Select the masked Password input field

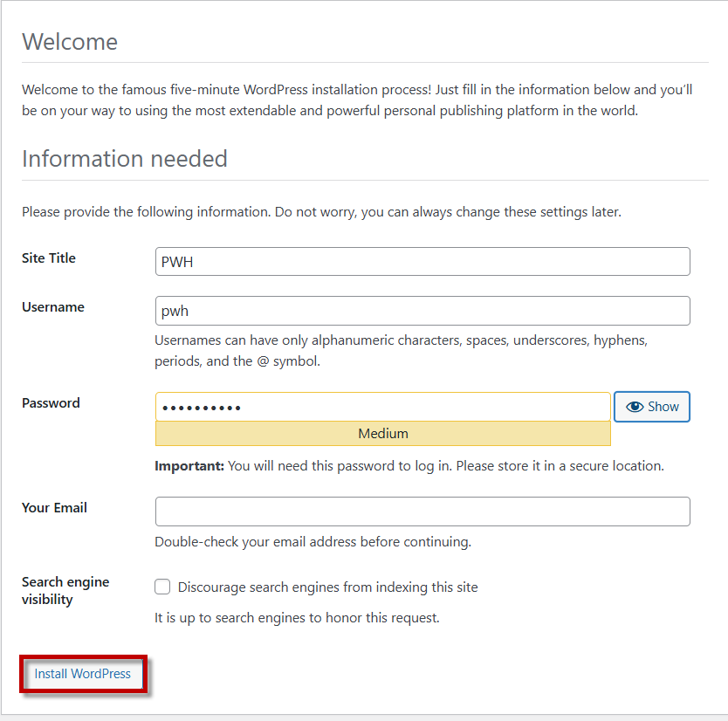[x=382, y=407]
